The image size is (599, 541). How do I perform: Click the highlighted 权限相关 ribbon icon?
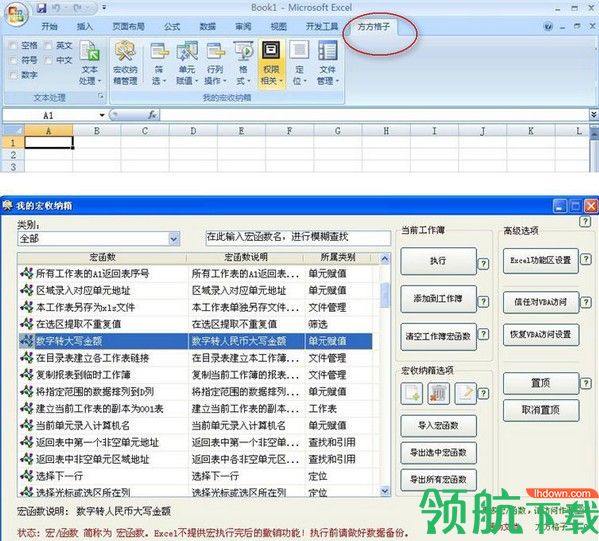[x=271, y=63]
